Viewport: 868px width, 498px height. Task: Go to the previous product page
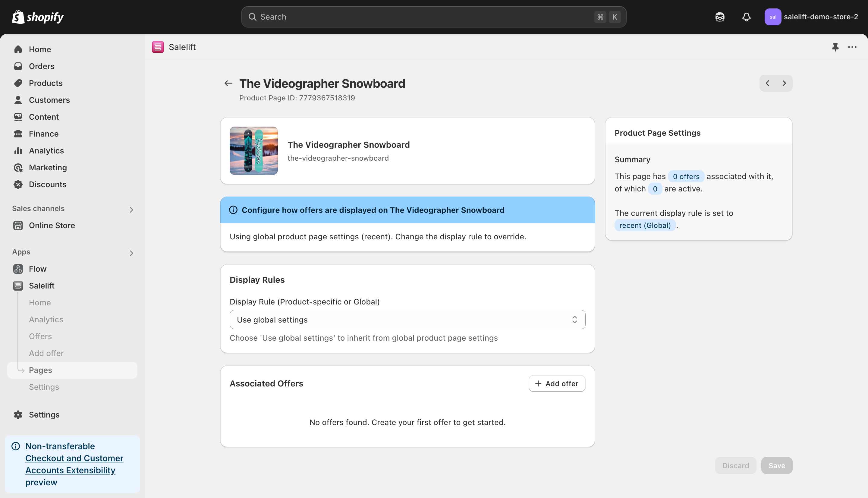click(x=768, y=83)
